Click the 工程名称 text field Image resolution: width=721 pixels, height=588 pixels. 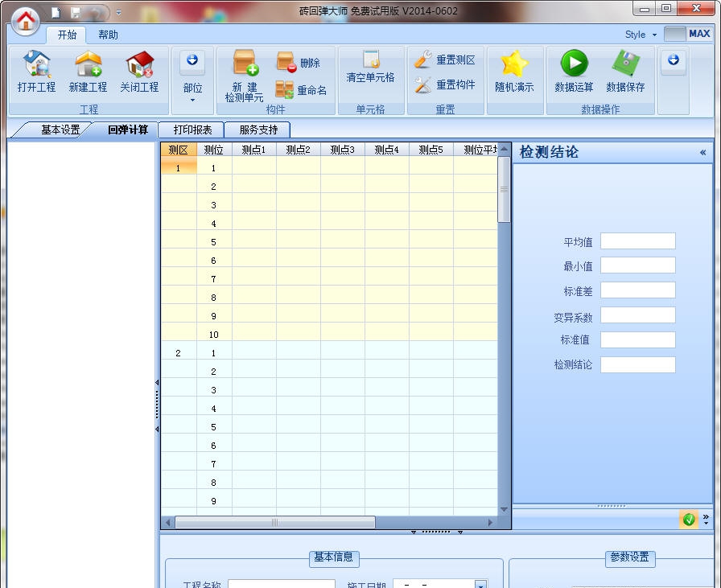click(x=282, y=584)
